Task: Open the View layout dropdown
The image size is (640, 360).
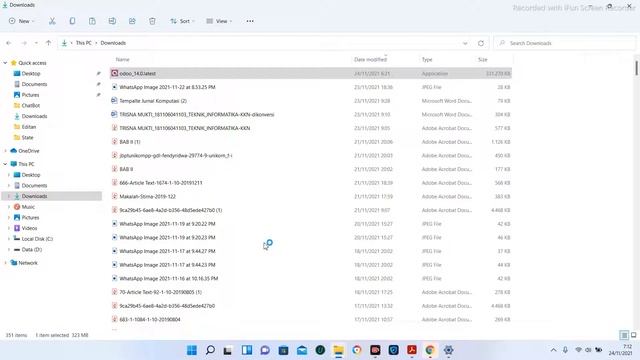Action: click(219, 21)
